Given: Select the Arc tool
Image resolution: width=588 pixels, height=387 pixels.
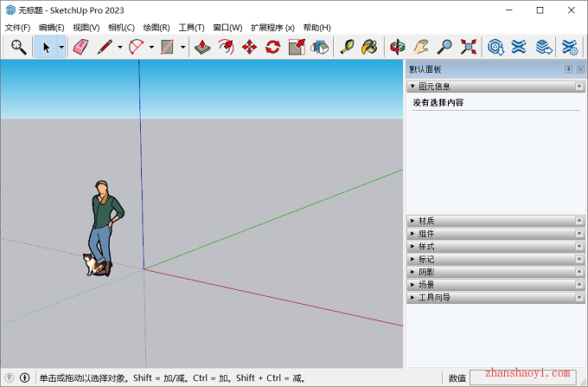Looking at the screenshot, I should [x=136, y=47].
